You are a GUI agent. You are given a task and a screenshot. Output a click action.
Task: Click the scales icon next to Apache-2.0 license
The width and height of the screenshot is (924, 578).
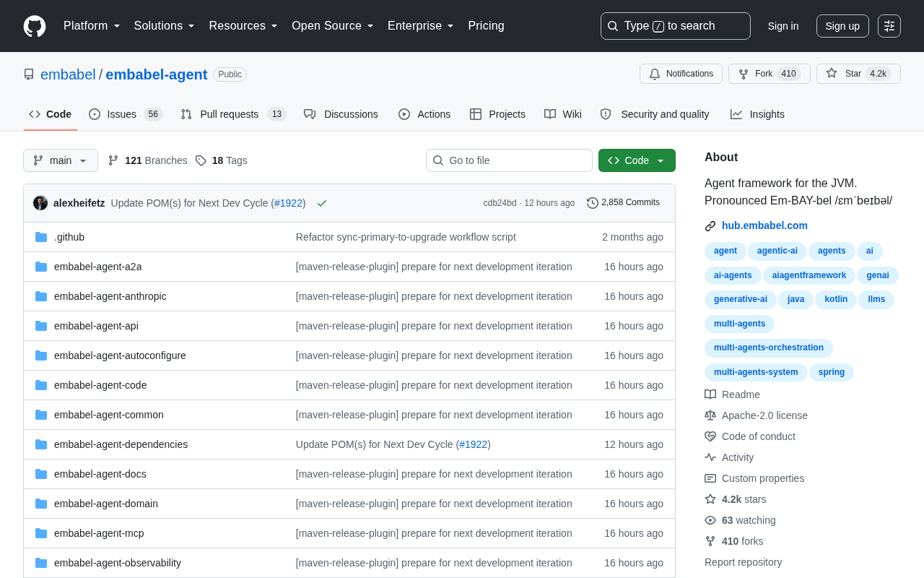coord(710,415)
